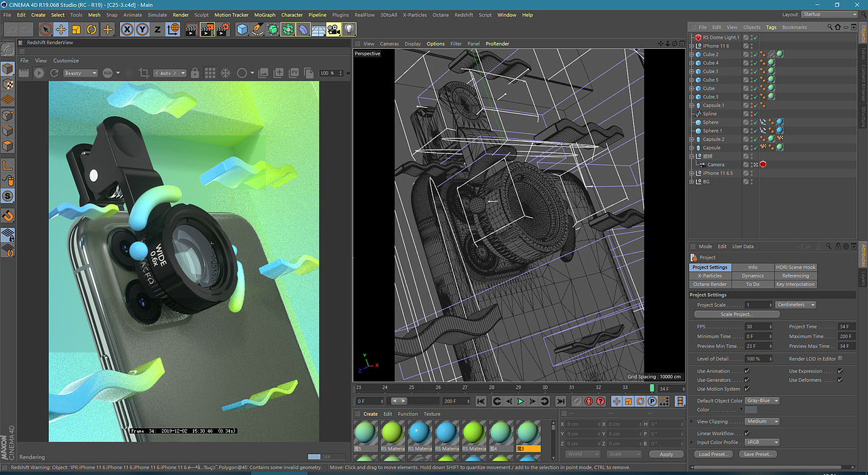The width and height of the screenshot is (868, 475).
Task: Select the Camera object in Object Manager
Action: pyautogui.click(x=716, y=165)
